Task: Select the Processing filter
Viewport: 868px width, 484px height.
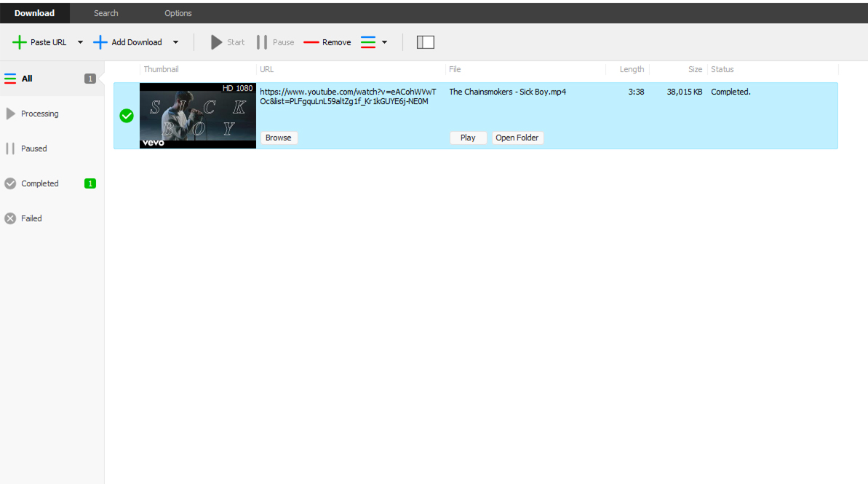Action: tap(52, 114)
